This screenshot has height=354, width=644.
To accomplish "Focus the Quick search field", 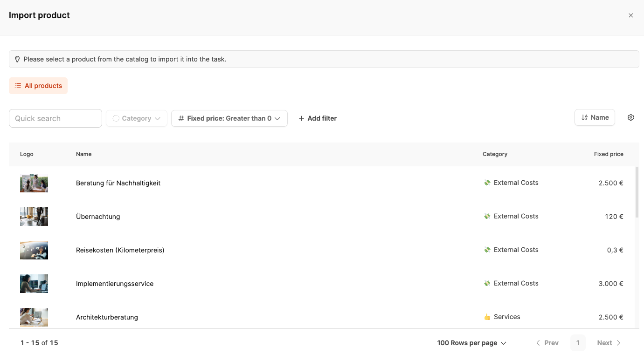I will [55, 118].
